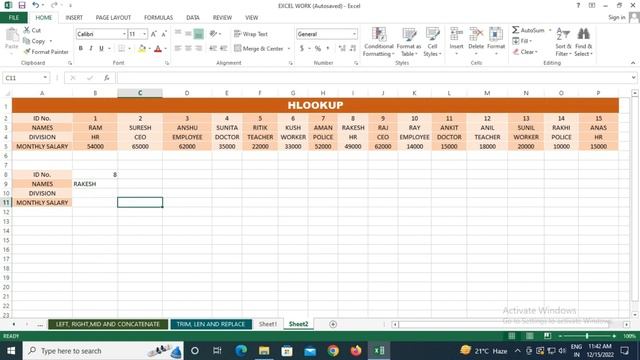The width and height of the screenshot is (640, 360).
Task: Click the Insert Function fx button
Action: tap(107, 78)
